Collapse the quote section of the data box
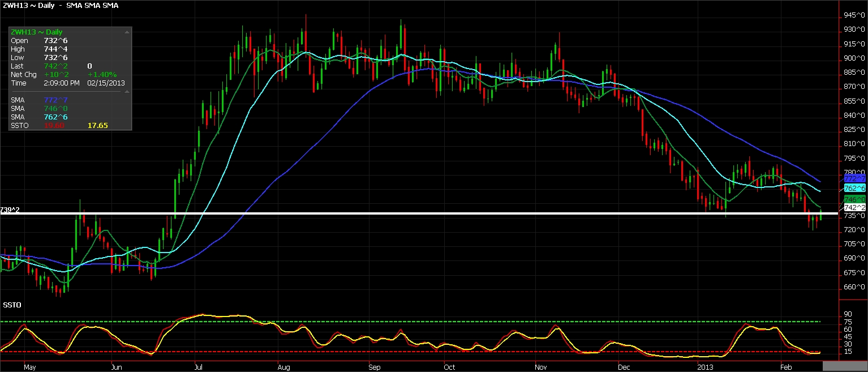The height and width of the screenshot is (372, 868). point(127,32)
